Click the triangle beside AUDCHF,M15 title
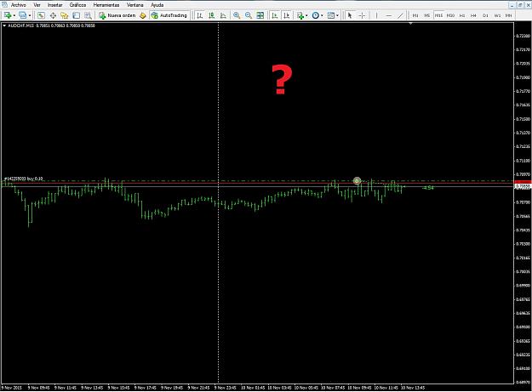This screenshot has height=392, width=532. pos(4,26)
